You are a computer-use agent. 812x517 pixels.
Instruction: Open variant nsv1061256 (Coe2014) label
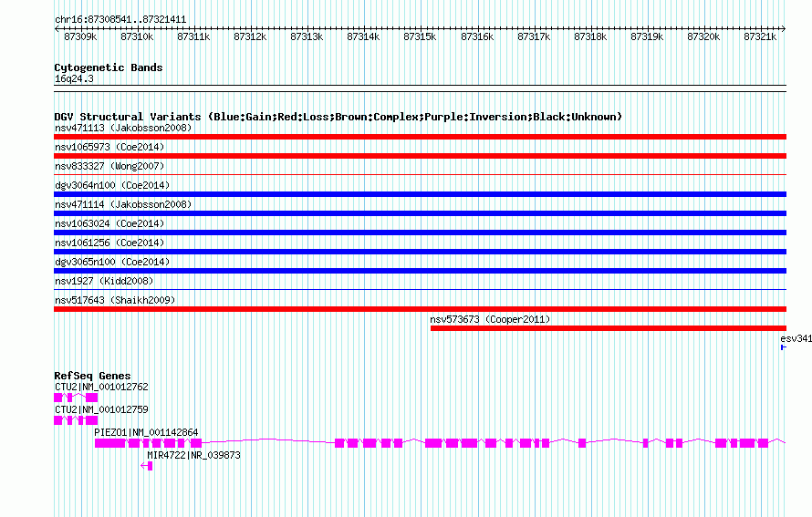tap(109, 243)
